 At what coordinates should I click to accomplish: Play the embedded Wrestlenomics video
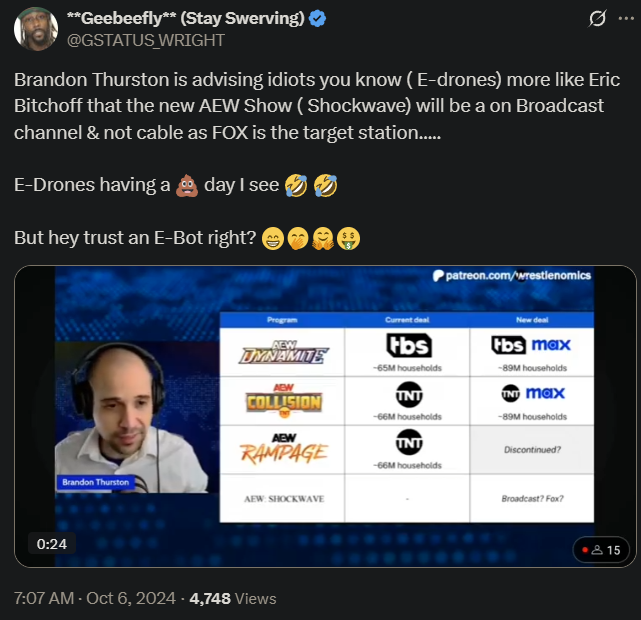tap(325, 416)
